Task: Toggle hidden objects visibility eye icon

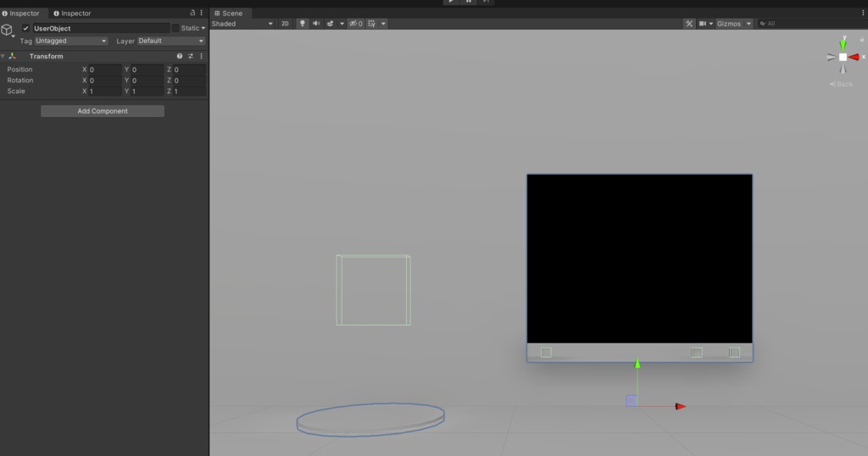Action: tap(355, 24)
